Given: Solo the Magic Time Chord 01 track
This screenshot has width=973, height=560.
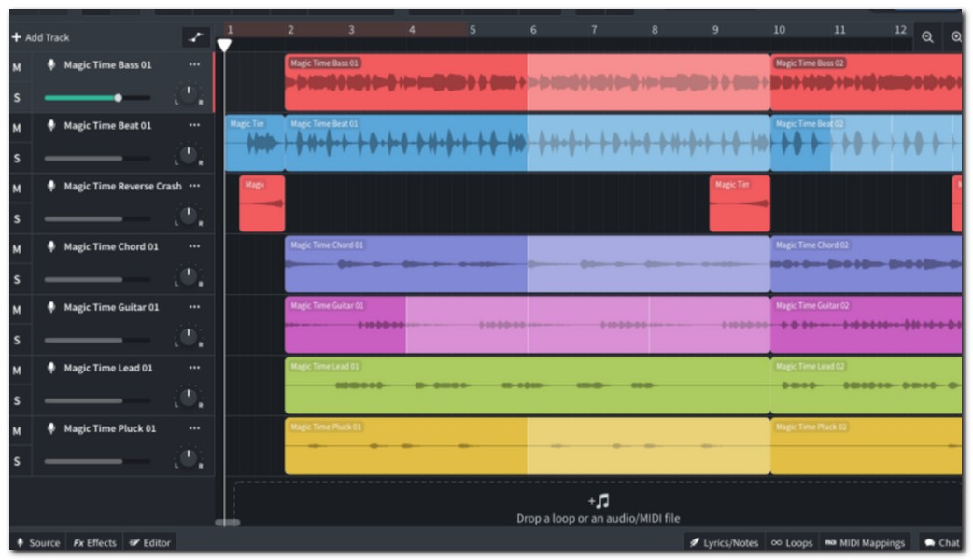Looking at the screenshot, I should (x=17, y=279).
